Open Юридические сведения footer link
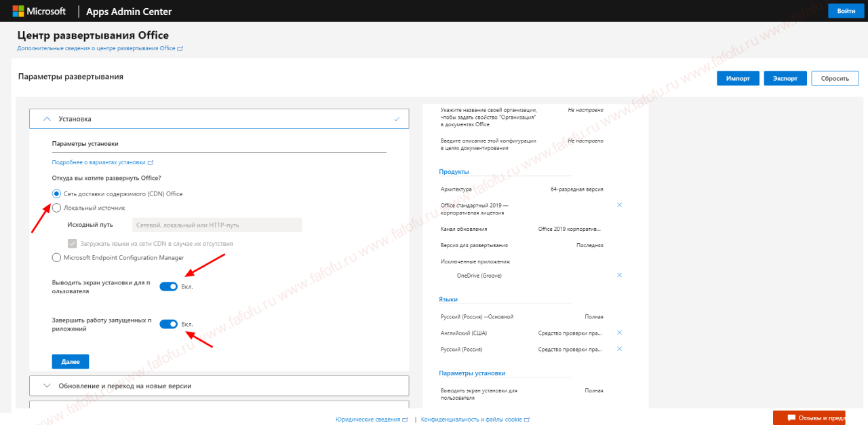The height and width of the screenshot is (425, 868). coord(372,420)
